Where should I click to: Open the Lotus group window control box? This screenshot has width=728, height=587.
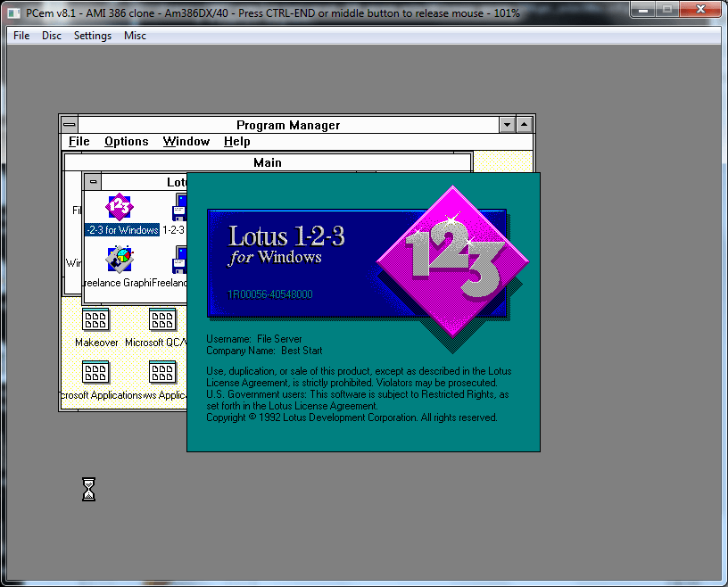[x=94, y=182]
